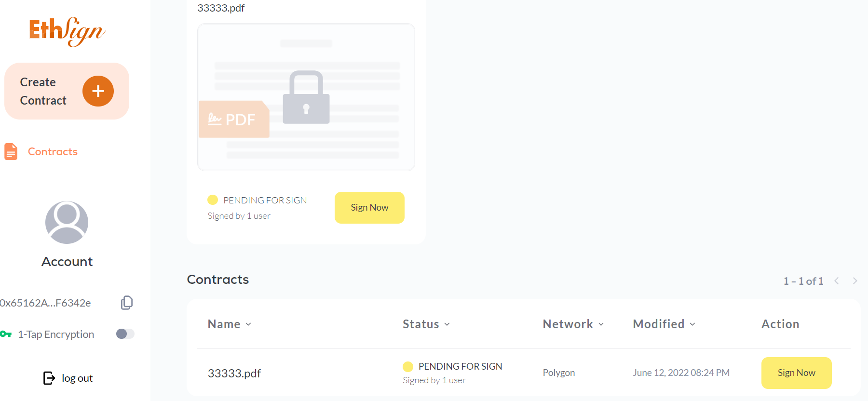Open the Modified column sort dropdown
The width and height of the screenshot is (868, 401).
coord(692,324)
